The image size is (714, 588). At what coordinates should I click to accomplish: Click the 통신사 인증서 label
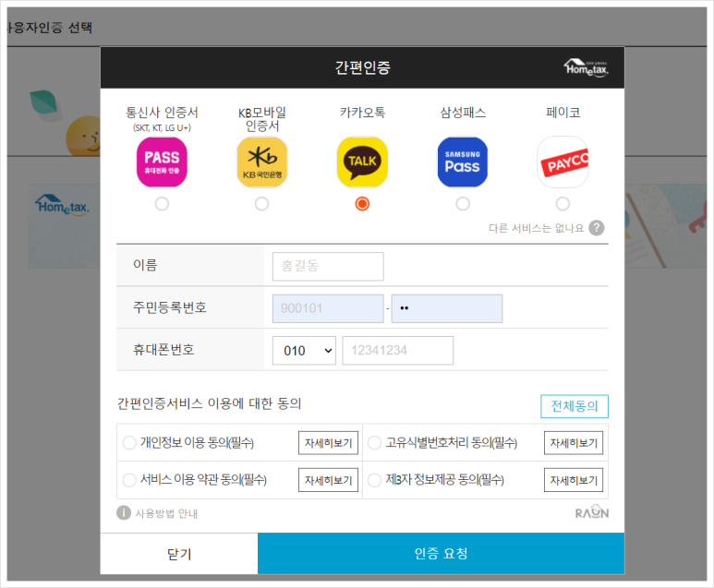[x=162, y=112]
